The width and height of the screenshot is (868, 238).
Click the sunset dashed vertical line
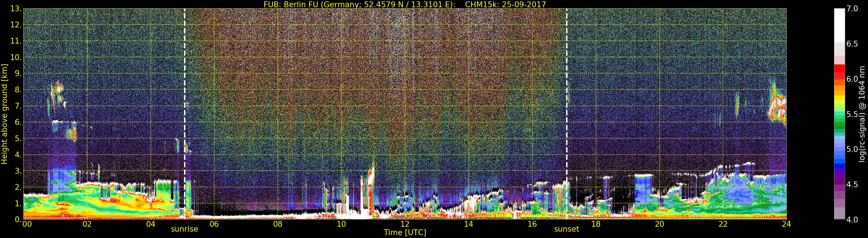pyautogui.click(x=567, y=114)
